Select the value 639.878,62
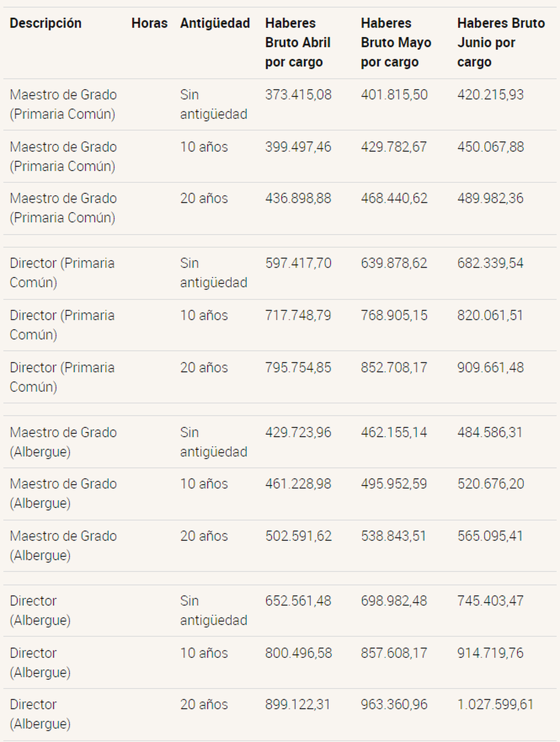560x742 pixels. [394, 263]
